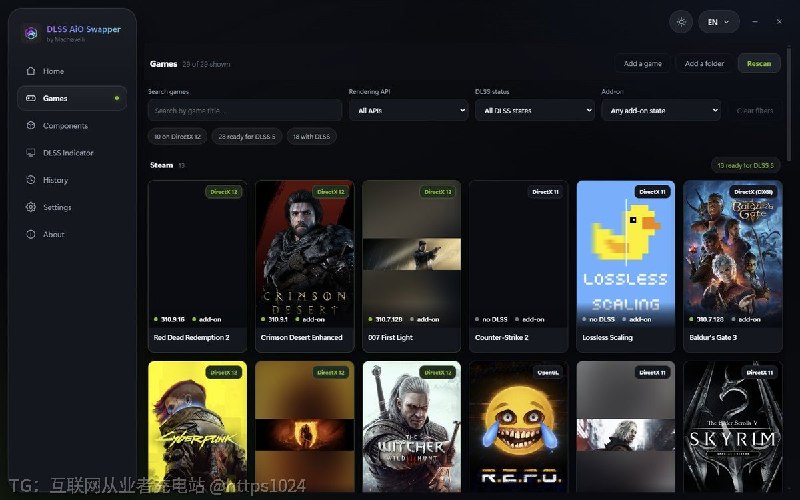Screen dimensions: 800x500
Task: Open History via its clock icon
Action: (31, 180)
